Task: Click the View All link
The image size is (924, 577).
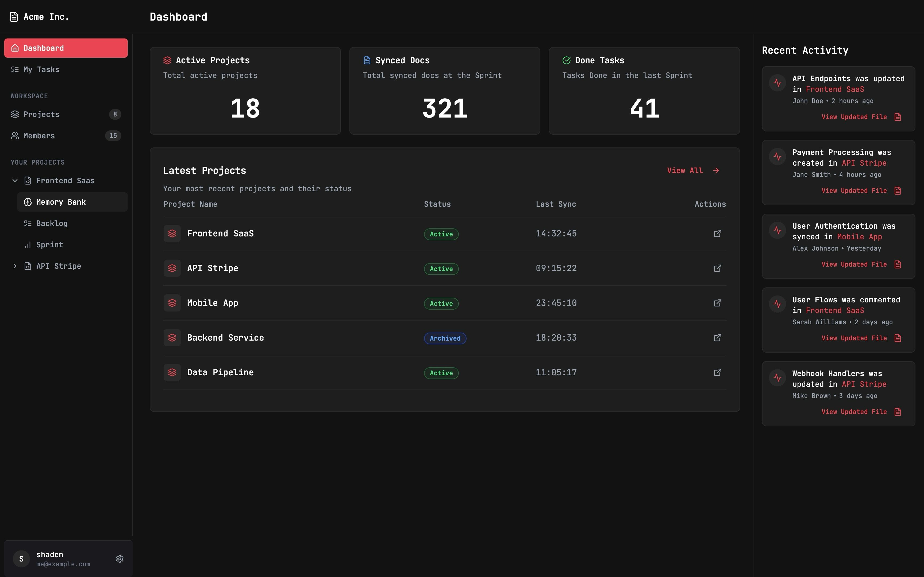Action: (x=685, y=171)
